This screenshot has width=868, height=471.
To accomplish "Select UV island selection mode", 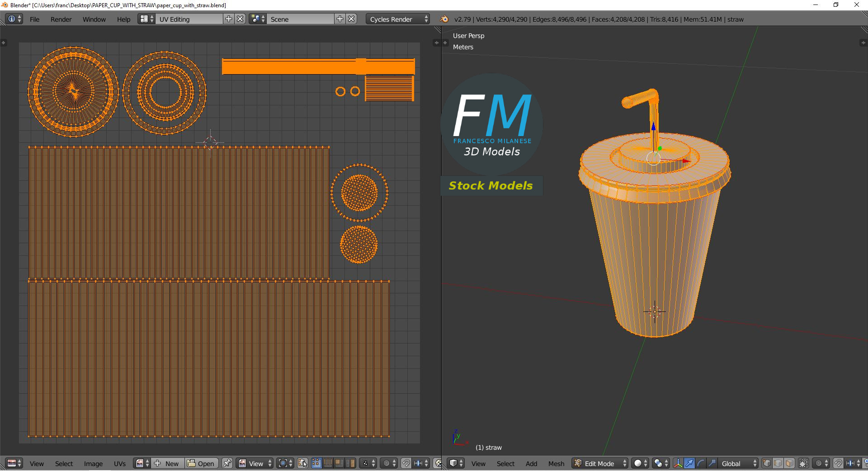I will point(350,463).
